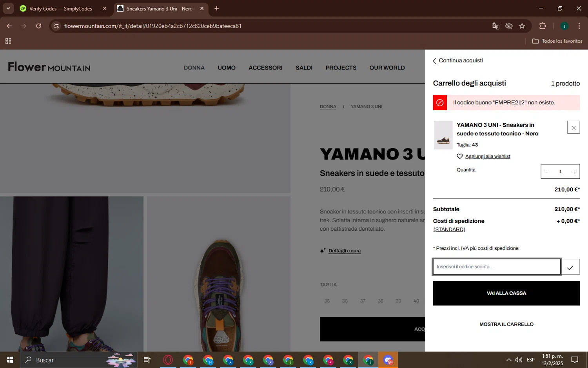Select size 35
The image size is (588, 368).
point(327,301)
